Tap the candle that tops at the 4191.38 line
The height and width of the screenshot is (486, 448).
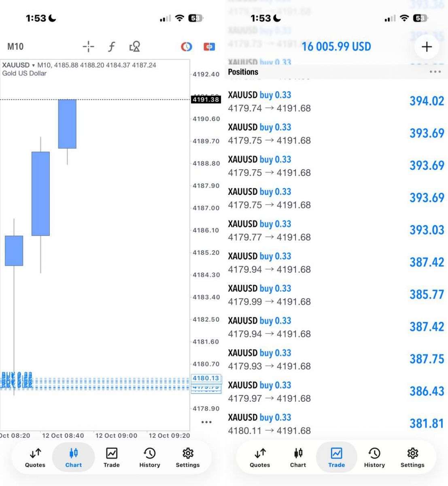click(x=67, y=124)
